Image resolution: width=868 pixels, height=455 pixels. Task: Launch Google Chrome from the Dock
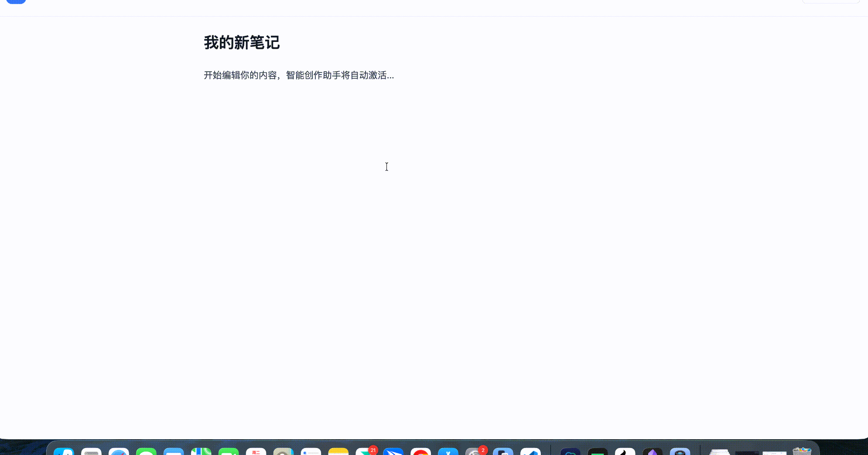[x=421, y=450]
